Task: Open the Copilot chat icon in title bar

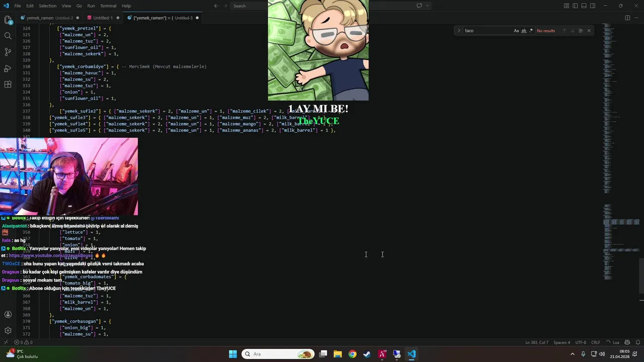Action: pyautogui.click(x=419, y=6)
